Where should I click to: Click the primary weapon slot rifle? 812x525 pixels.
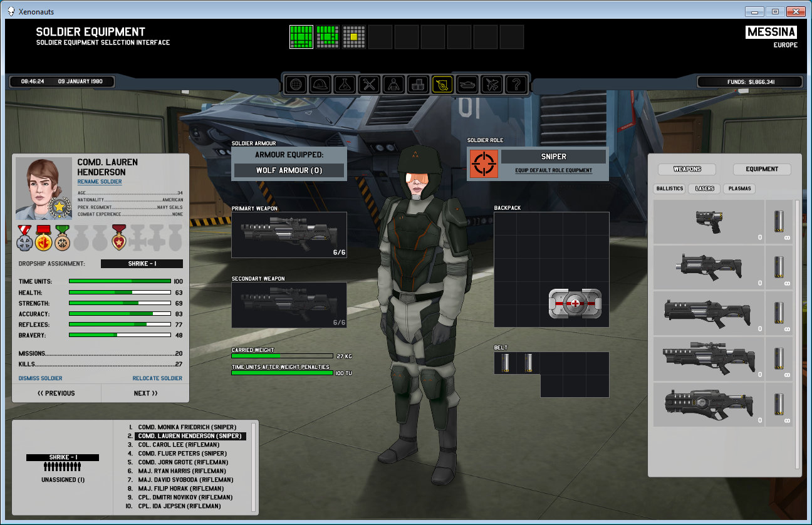pyautogui.click(x=289, y=235)
